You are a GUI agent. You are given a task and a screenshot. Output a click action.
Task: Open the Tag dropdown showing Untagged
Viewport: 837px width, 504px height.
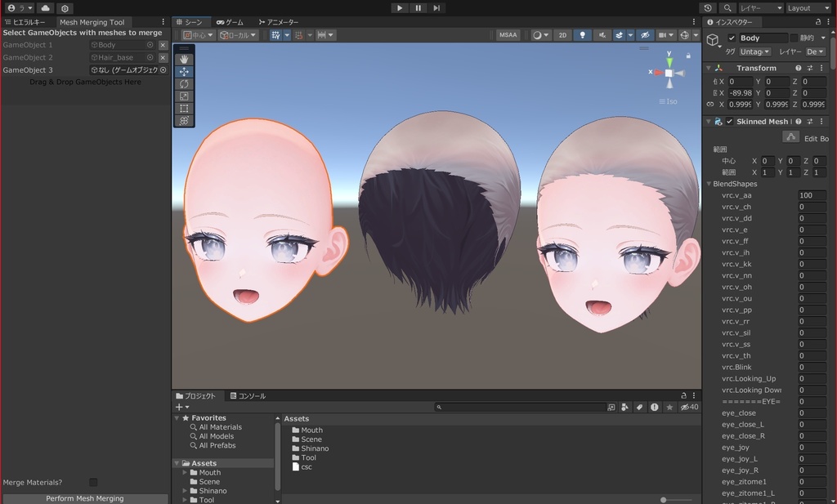tap(754, 51)
